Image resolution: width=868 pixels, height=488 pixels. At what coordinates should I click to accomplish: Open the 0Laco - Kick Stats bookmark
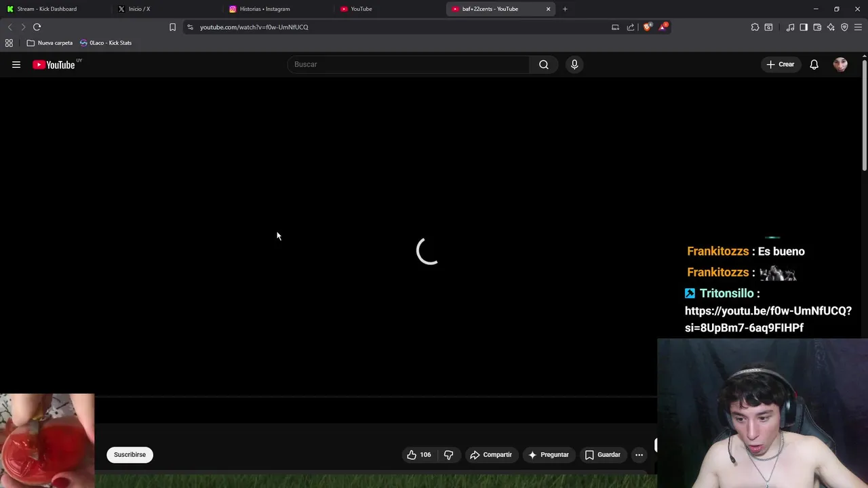[x=106, y=43]
